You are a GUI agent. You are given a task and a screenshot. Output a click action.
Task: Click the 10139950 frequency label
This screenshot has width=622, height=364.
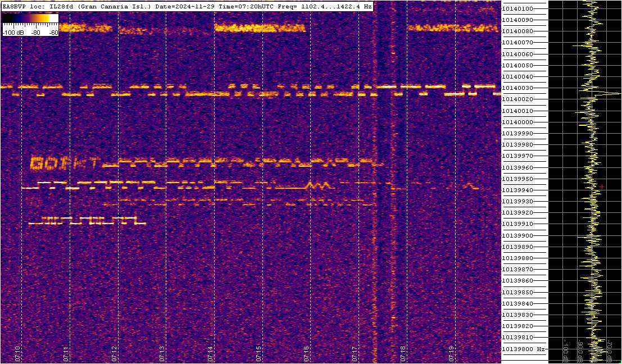(x=517, y=179)
